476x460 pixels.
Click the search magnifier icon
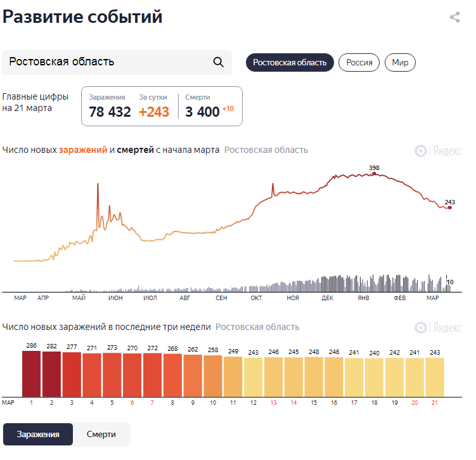coord(218,62)
